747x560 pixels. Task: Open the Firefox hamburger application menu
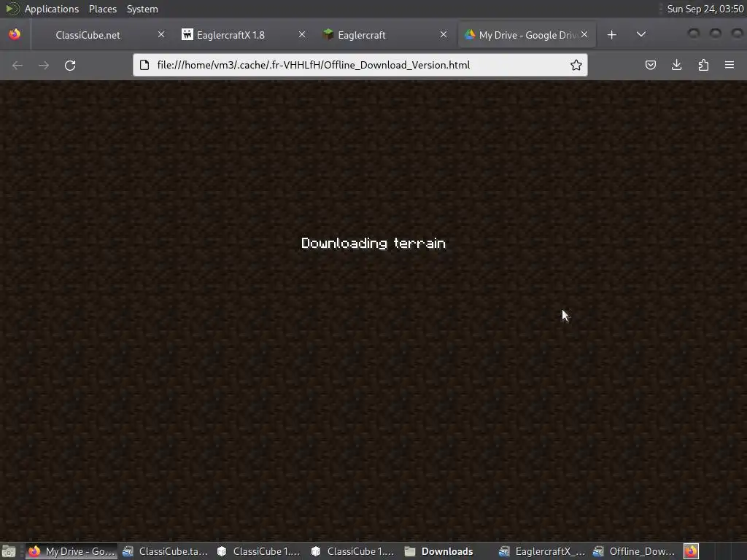(729, 65)
